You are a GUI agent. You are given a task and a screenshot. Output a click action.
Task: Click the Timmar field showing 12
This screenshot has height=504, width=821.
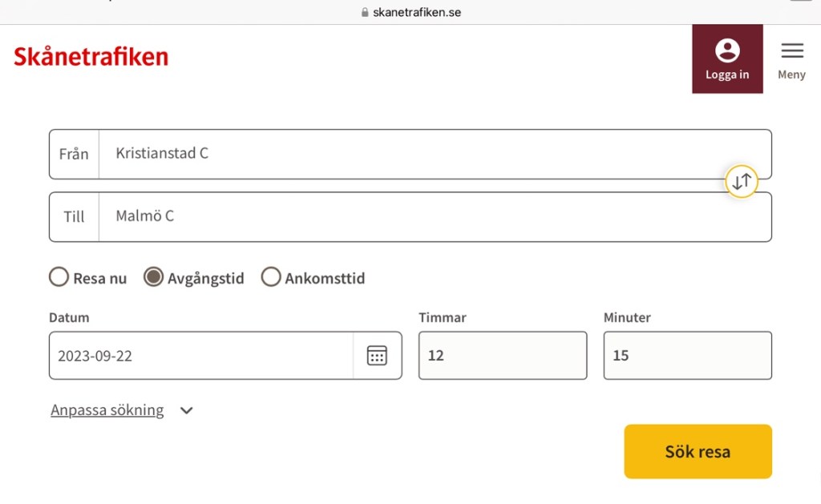(x=502, y=356)
